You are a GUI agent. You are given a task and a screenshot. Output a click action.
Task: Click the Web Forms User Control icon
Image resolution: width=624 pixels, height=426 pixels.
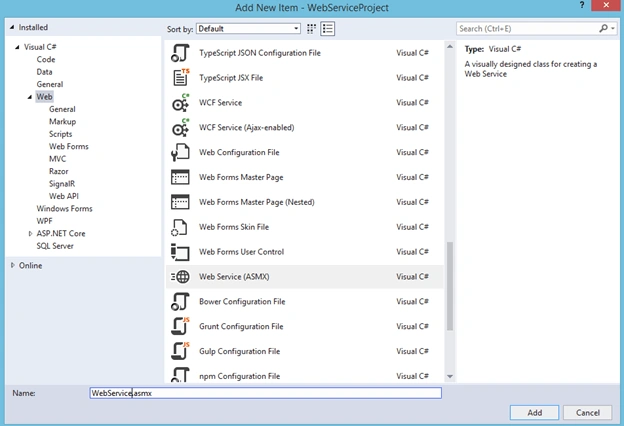tap(180, 252)
